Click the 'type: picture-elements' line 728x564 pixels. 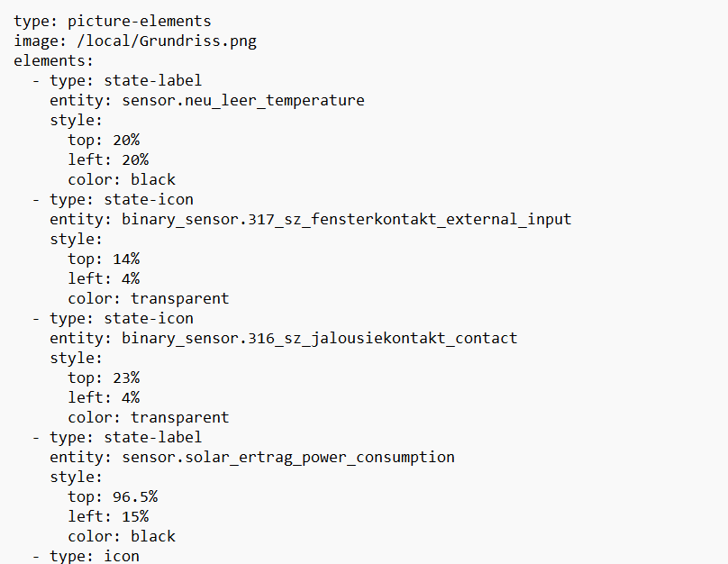click(x=113, y=21)
